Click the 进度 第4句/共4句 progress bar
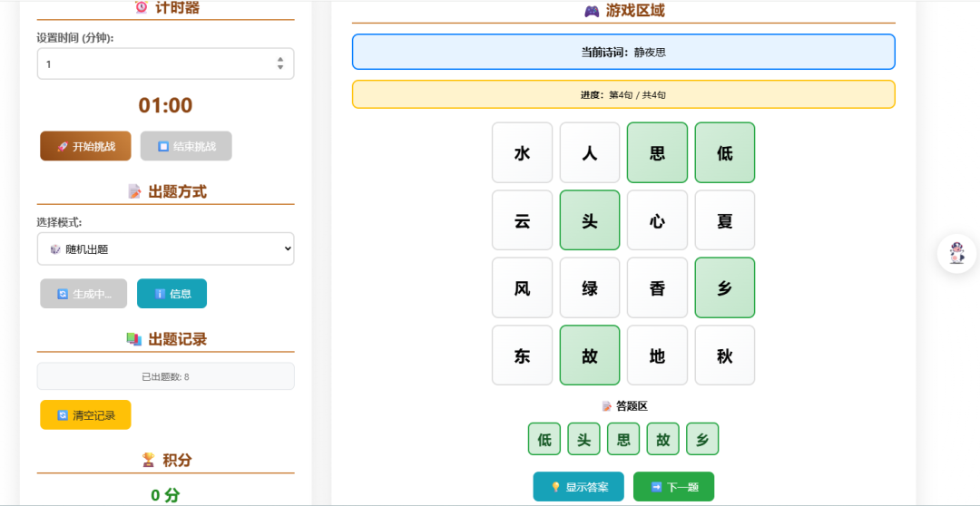 pyautogui.click(x=623, y=94)
